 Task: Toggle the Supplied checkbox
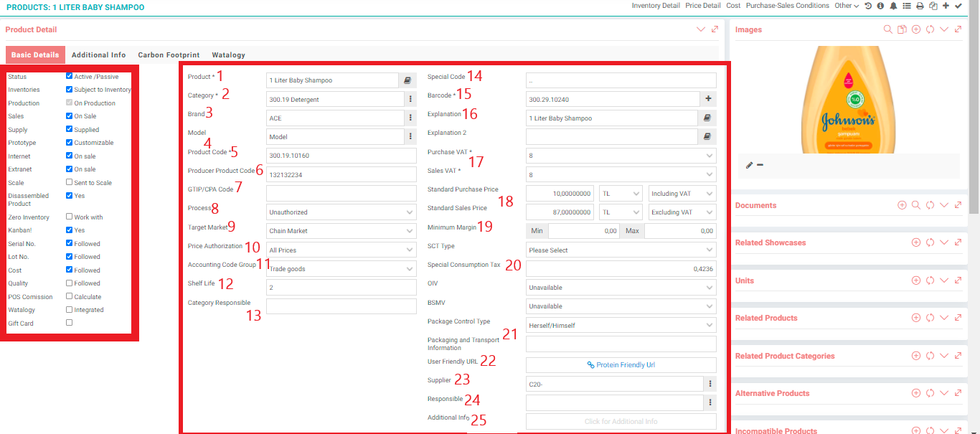[x=69, y=129]
